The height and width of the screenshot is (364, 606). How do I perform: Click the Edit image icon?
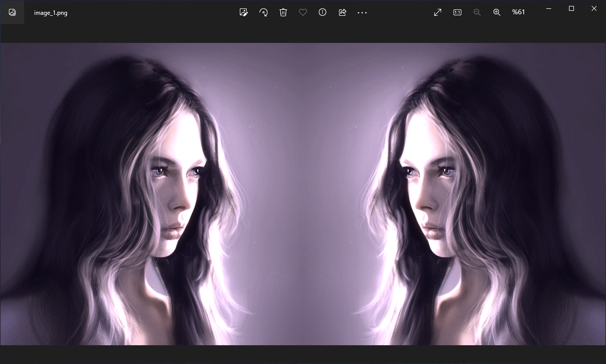243,12
